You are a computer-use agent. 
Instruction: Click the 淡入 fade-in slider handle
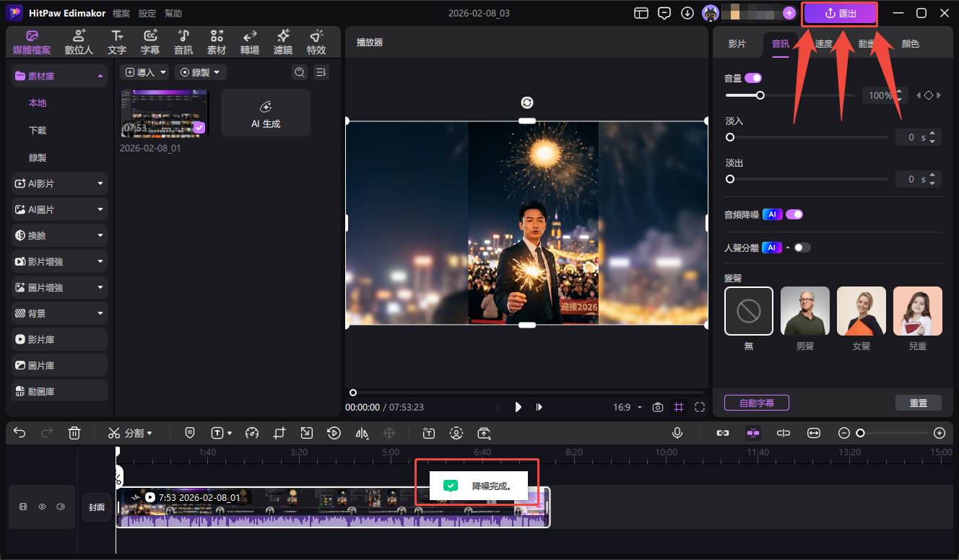pos(730,137)
